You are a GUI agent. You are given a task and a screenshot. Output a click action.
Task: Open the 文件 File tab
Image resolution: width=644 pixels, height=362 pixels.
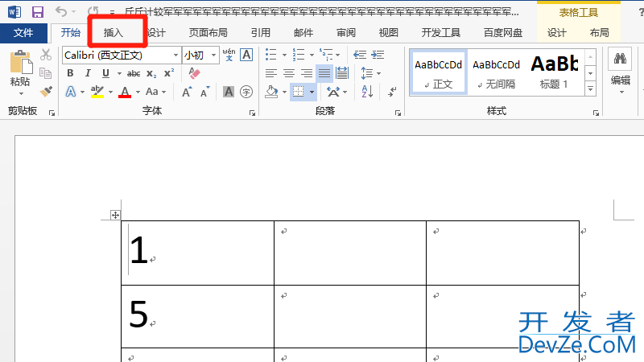click(23, 33)
